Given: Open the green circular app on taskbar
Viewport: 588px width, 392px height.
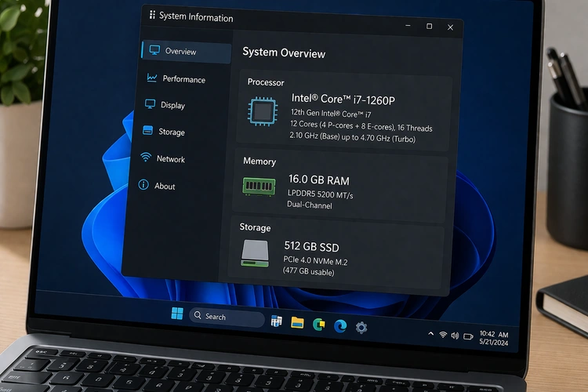Looking at the screenshot, I should click(x=319, y=324).
